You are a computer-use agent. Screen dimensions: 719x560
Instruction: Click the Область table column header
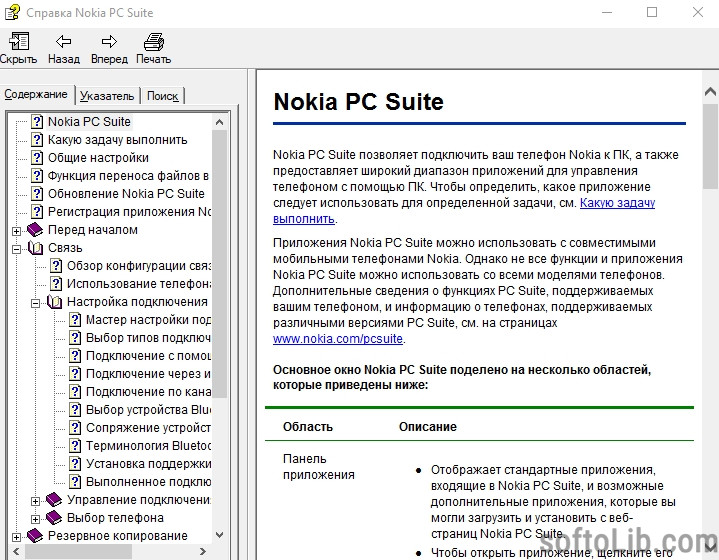pyautogui.click(x=308, y=427)
